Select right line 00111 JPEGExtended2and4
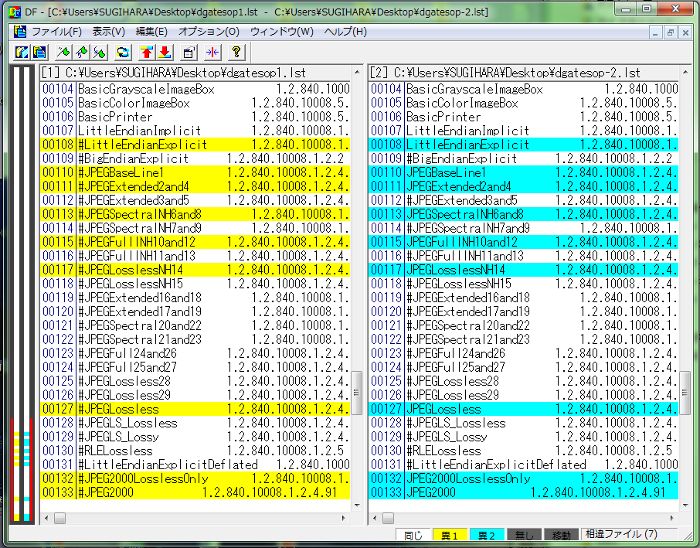700x548 pixels. point(523,187)
